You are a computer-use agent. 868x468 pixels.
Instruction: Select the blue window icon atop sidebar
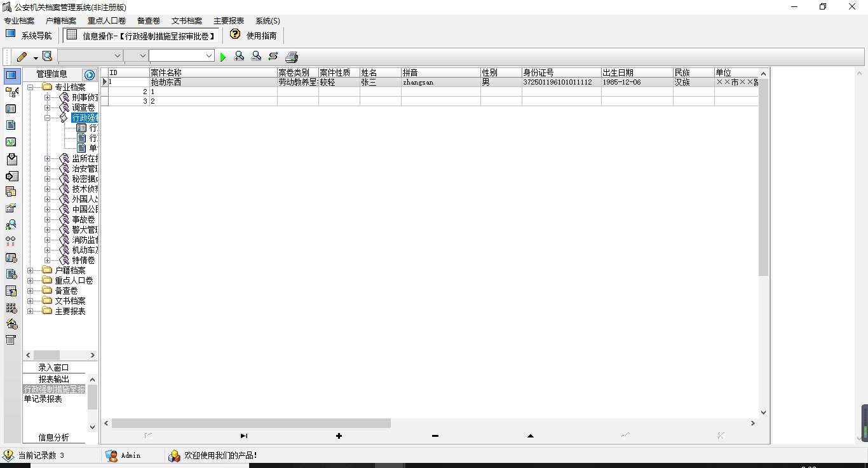(x=11, y=75)
